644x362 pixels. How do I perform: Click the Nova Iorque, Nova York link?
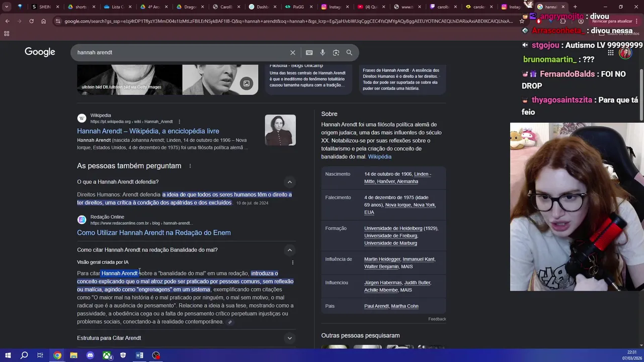(x=410, y=205)
